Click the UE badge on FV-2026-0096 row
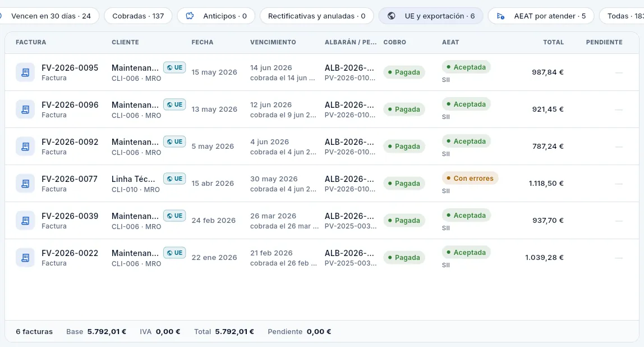 click(174, 104)
